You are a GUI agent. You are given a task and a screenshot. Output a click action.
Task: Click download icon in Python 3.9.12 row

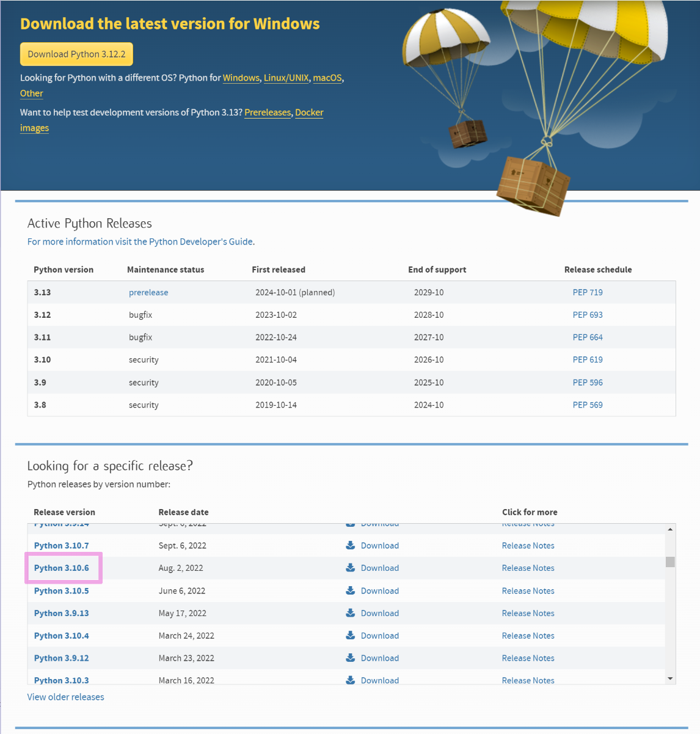(x=351, y=658)
